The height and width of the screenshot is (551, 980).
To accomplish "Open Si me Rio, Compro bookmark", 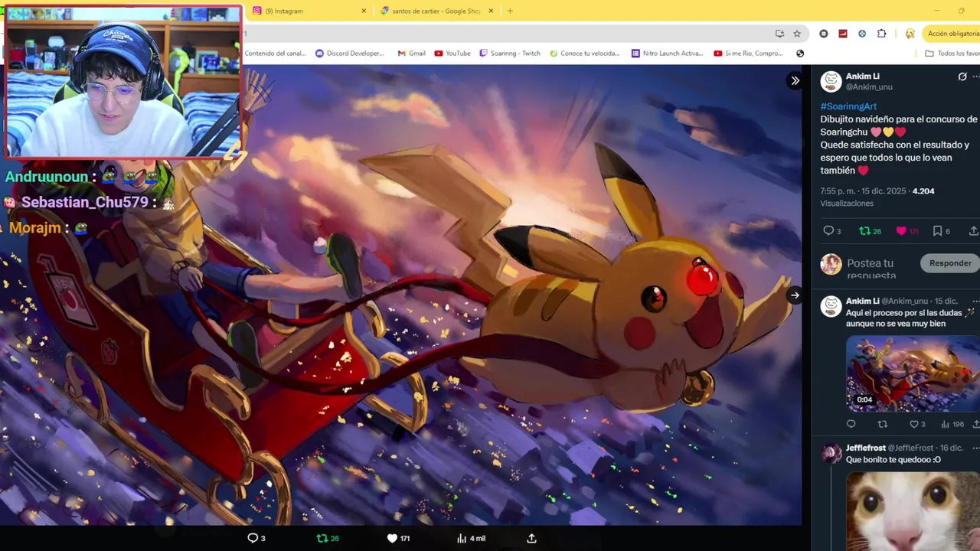I will [x=749, y=54].
